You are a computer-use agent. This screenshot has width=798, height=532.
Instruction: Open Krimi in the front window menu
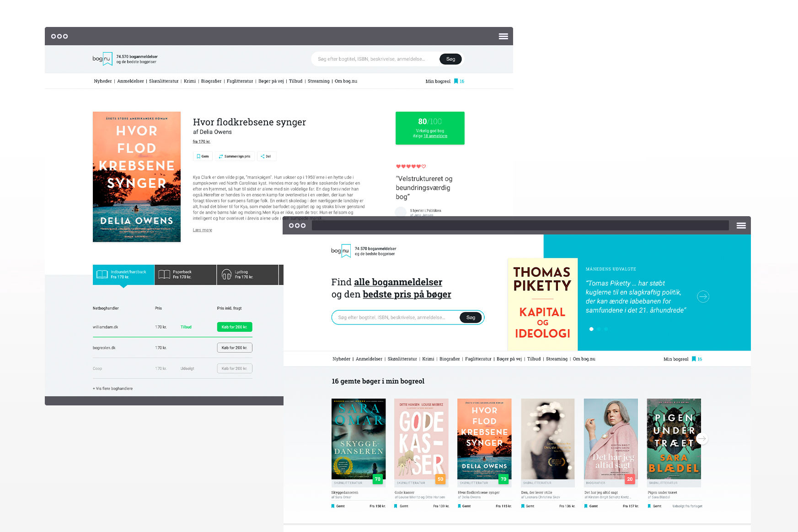point(428,359)
